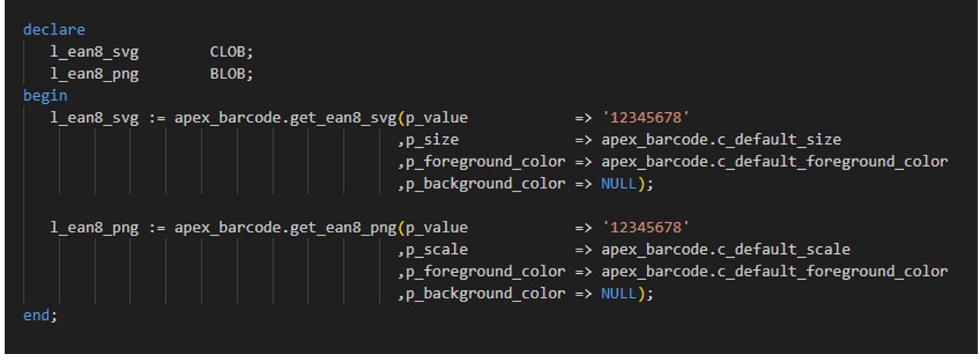Click the end keyword
Image resolution: width=980 pixels, height=360 pixels.
click(40, 315)
